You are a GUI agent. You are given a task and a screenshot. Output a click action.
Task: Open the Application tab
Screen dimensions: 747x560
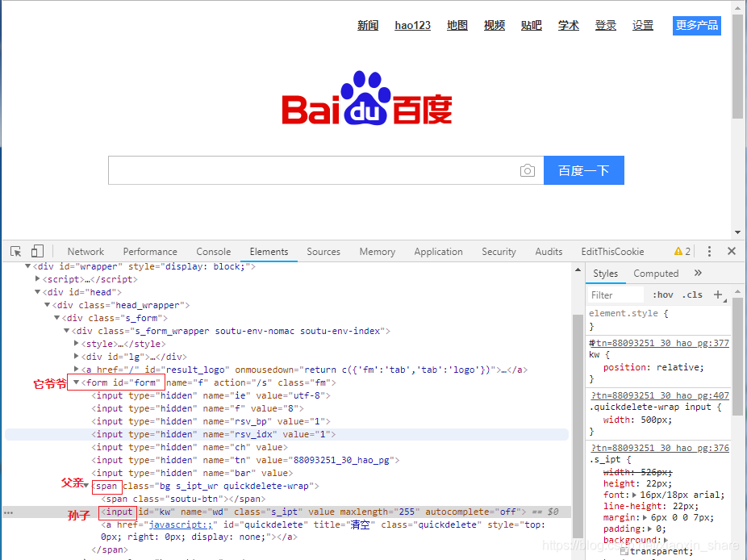coord(438,252)
